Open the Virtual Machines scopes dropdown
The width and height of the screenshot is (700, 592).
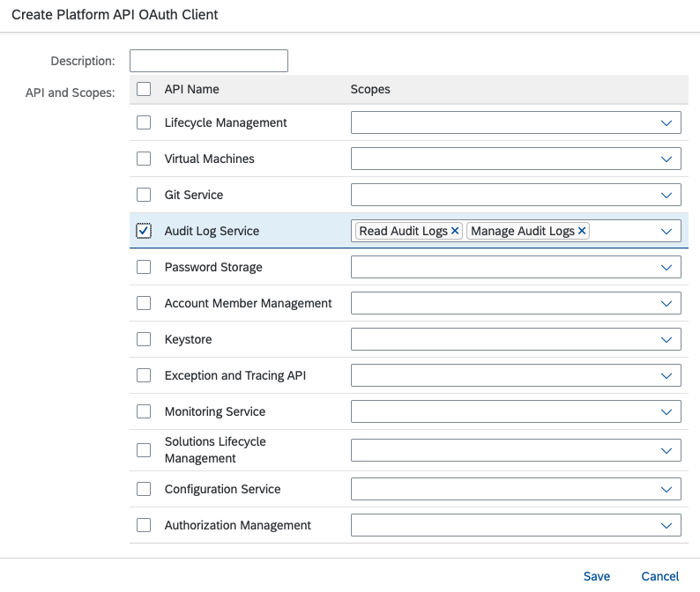click(x=667, y=159)
